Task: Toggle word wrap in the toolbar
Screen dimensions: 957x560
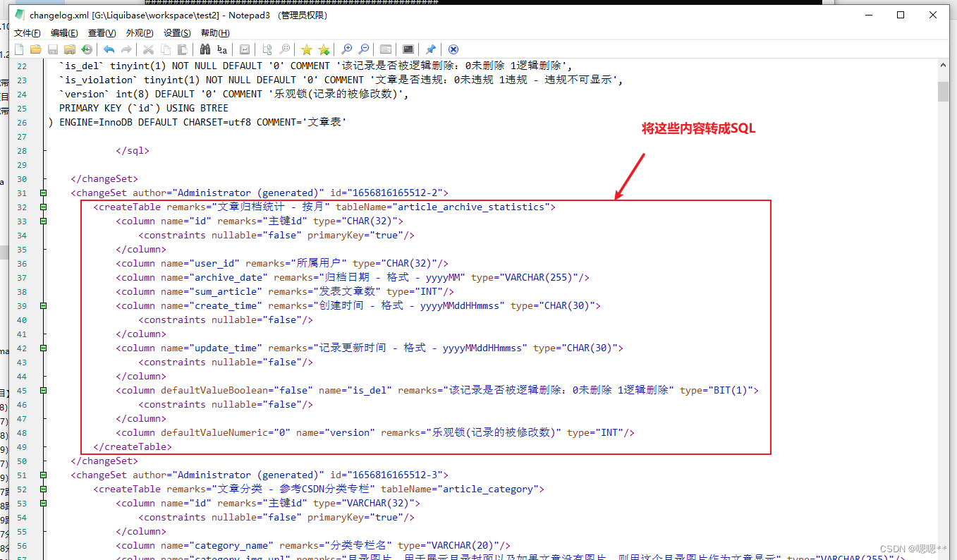Action: (x=245, y=49)
